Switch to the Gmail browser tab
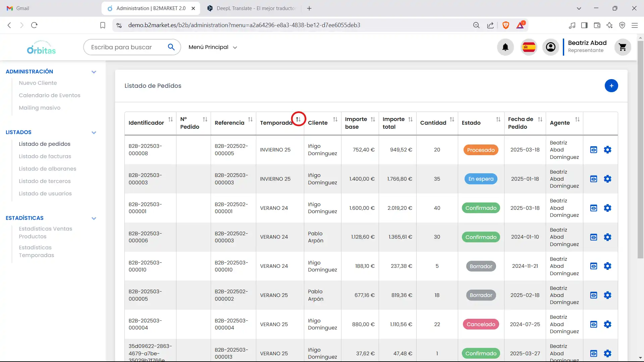Viewport: 644px width, 362px height. coord(18,8)
